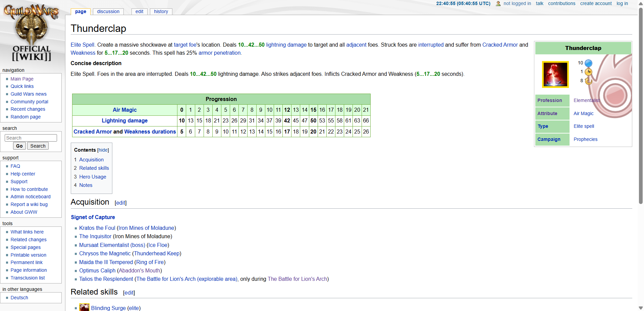
Task: Click Elementalist in the infobox
Action: click(x=587, y=100)
